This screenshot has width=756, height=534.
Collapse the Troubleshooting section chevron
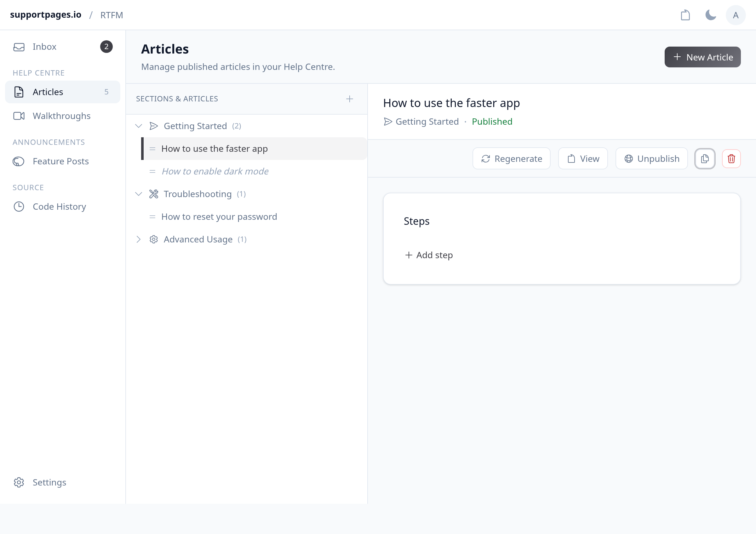click(139, 194)
